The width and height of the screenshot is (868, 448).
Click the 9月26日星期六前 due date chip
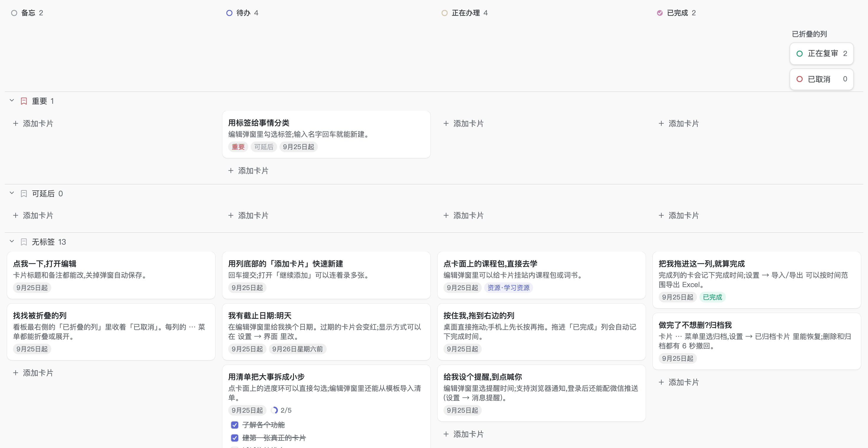pos(297,349)
